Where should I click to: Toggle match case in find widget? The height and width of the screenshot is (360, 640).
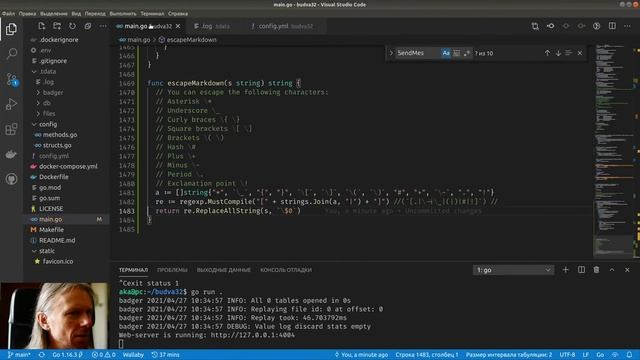[446, 53]
